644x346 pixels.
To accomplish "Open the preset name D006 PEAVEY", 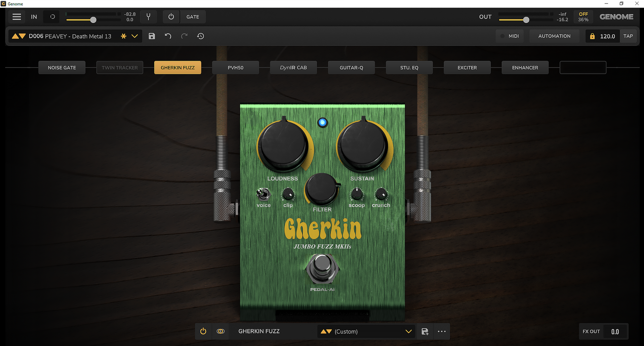I will coord(70,36).
